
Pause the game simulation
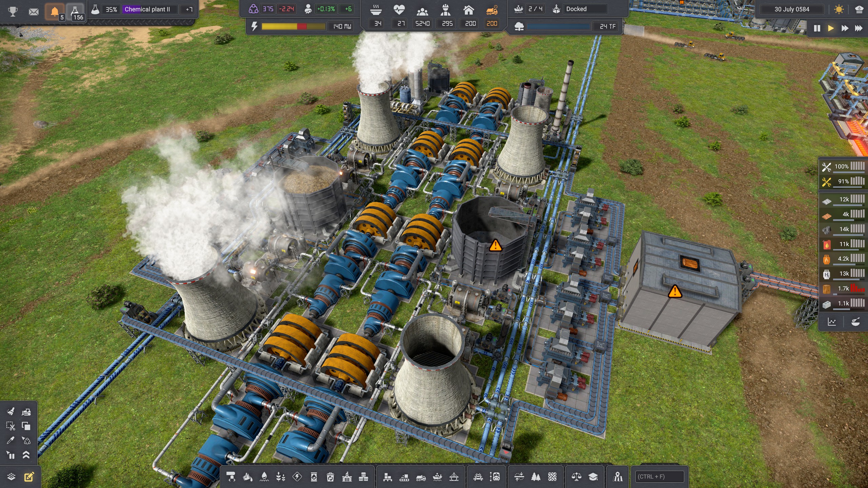[x=817, y=28]
